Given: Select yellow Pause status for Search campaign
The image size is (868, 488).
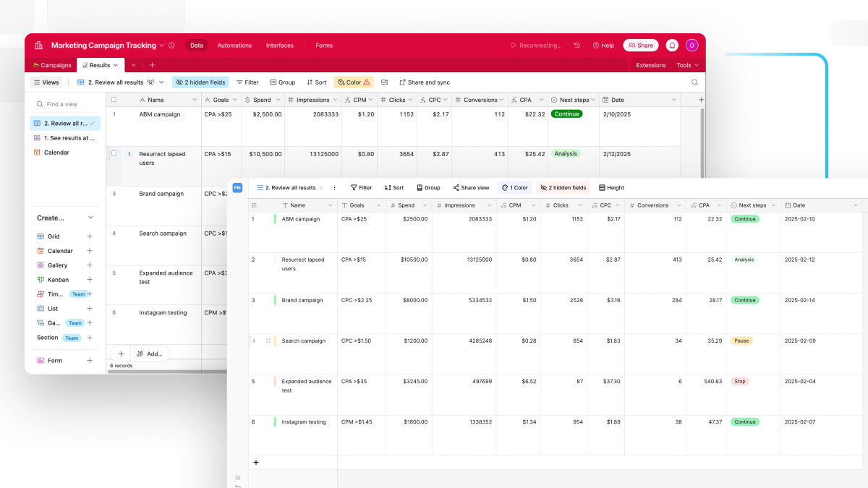Looking at the screenshot, I should [741, 341].
